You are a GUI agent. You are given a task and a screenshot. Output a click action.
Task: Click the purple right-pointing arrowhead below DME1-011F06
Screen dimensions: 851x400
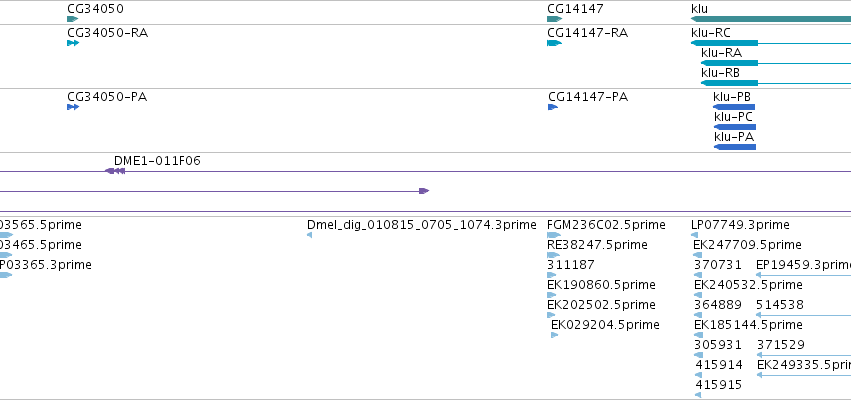[424, 191]
